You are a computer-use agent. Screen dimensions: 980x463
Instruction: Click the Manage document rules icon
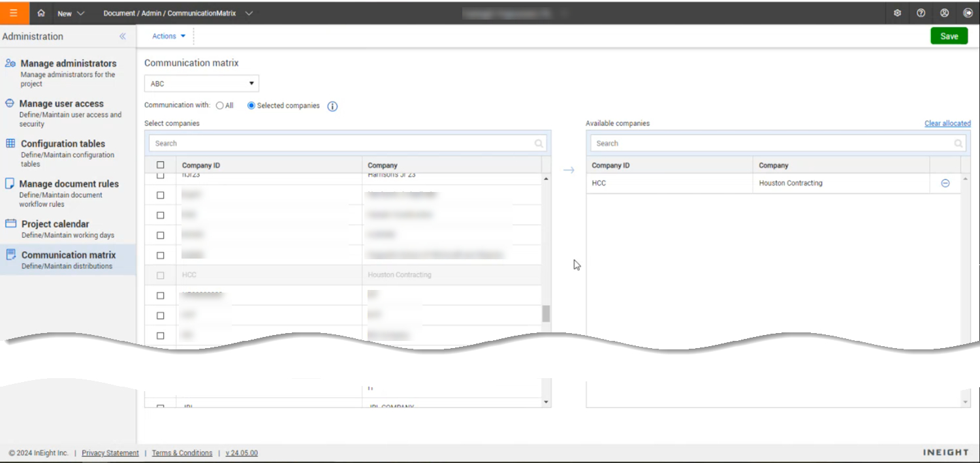pos(10,184)
